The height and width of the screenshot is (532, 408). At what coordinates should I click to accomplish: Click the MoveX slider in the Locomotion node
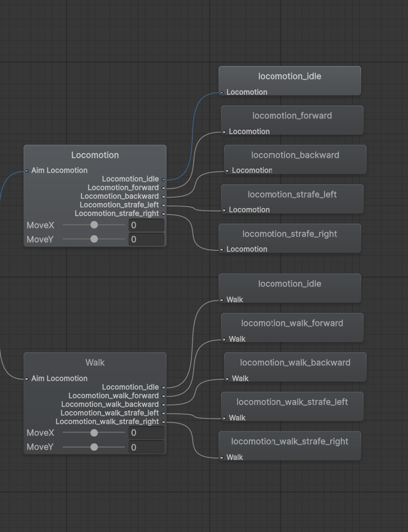point(94,225)
